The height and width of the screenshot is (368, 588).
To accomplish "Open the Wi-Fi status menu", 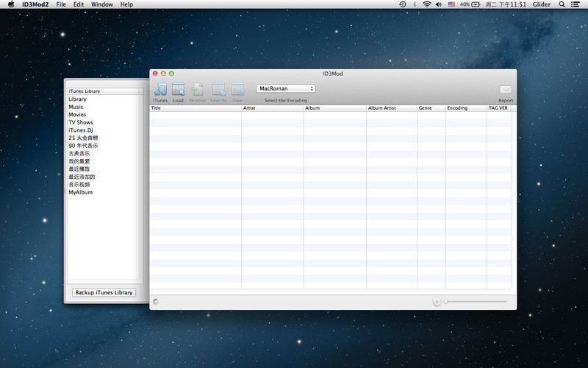I will (427, 4).
